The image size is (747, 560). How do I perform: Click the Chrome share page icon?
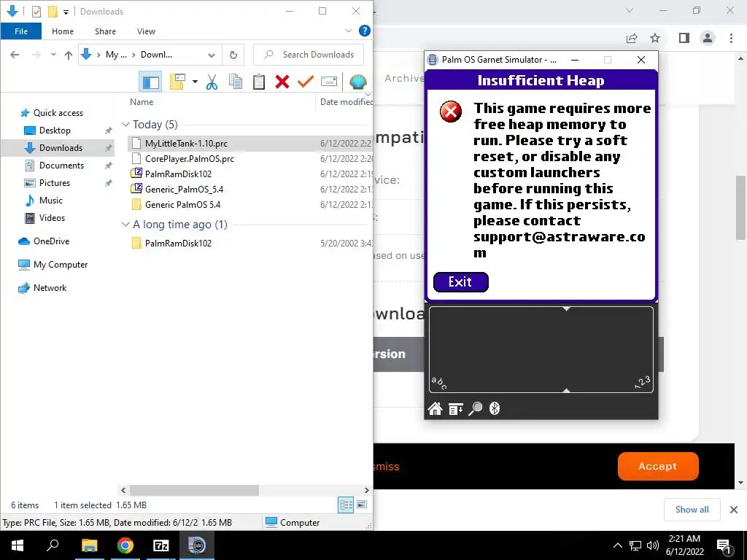tap(632, 38)
